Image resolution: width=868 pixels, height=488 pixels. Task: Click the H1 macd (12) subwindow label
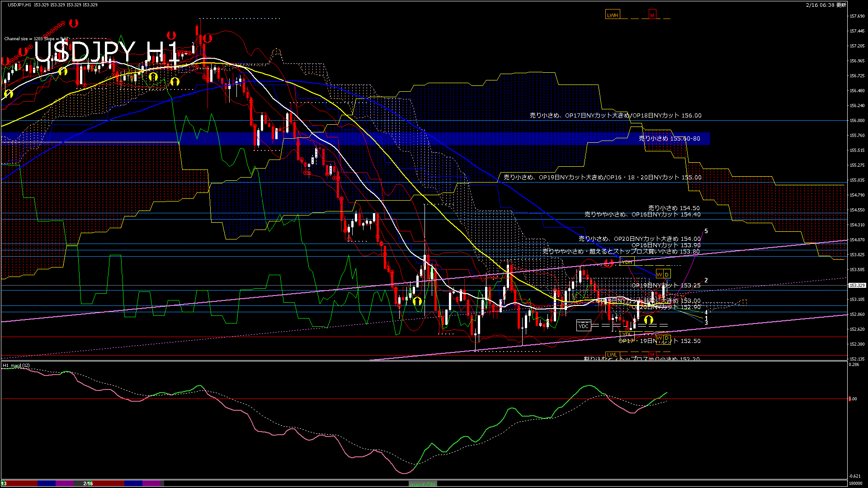(x=17, y=365)
